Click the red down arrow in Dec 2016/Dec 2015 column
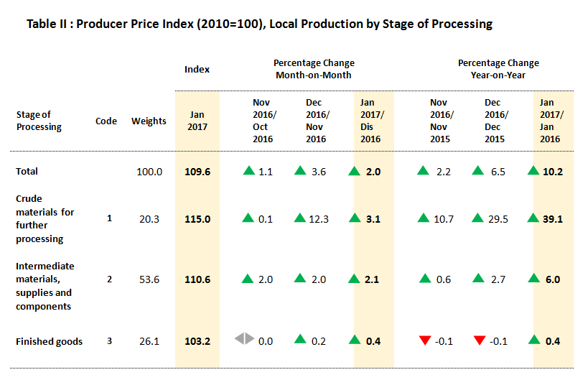This screenshot has height=380, width=588. [x=478, y=340]
